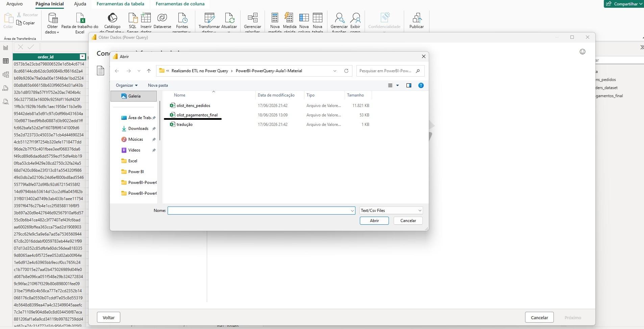This screenshot has width=644, height=329.
Task: Click the Medida rápida icon
Action: [289, 18]
